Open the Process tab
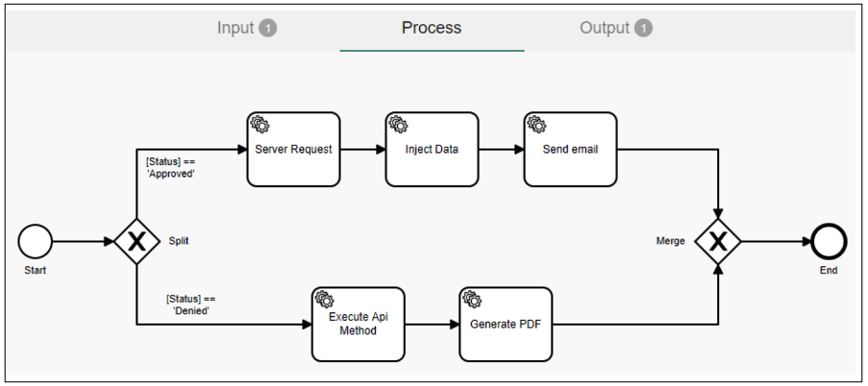This screenshot has height=386, width=868. click(432, 28)
